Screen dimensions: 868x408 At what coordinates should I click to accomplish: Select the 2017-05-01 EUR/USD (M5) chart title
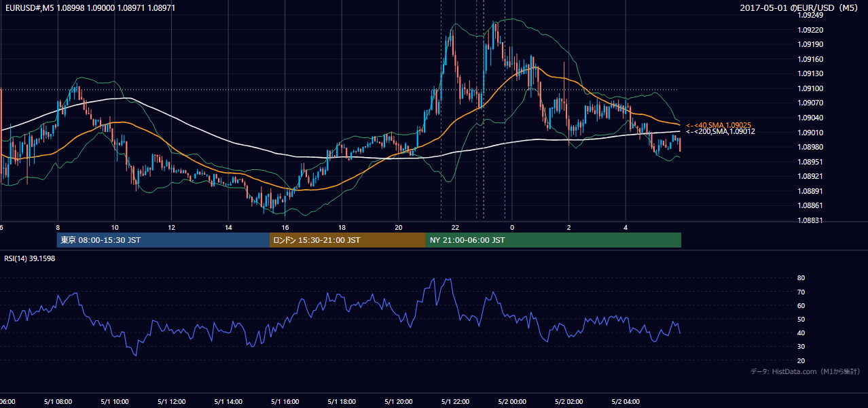pyautogui.click(x=800, y=7)
